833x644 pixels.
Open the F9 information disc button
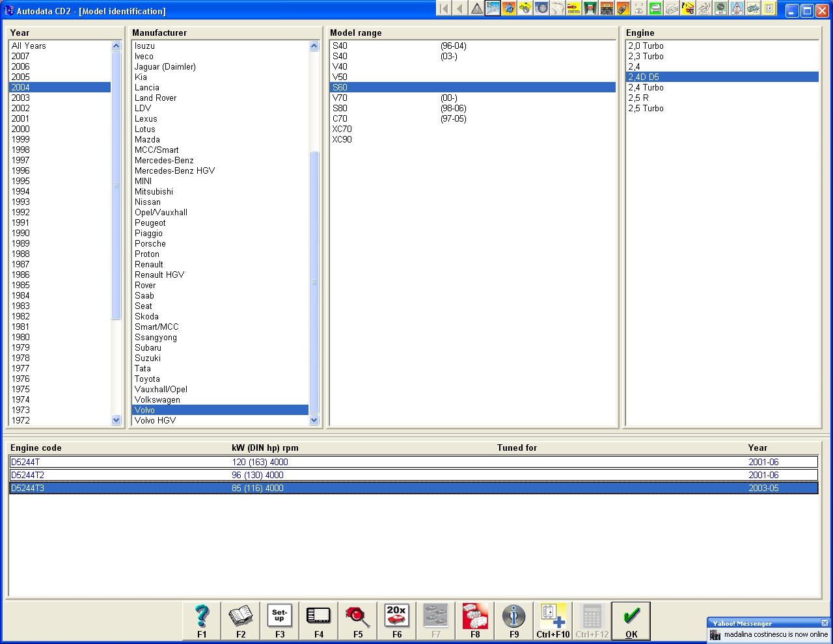coord(514,621)
